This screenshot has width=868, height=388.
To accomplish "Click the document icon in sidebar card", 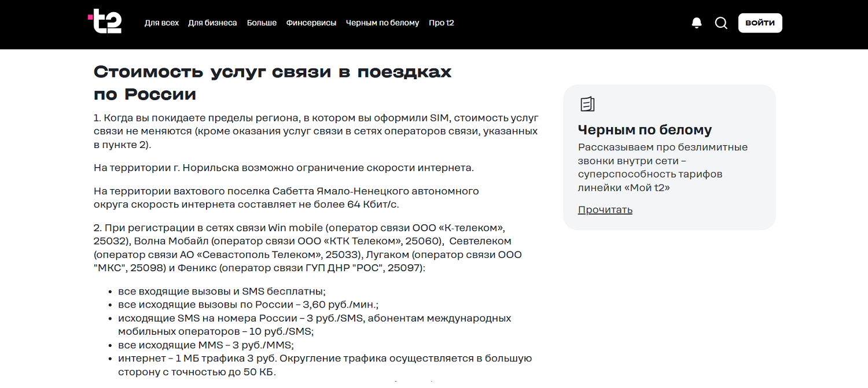I will click(587, 104).
